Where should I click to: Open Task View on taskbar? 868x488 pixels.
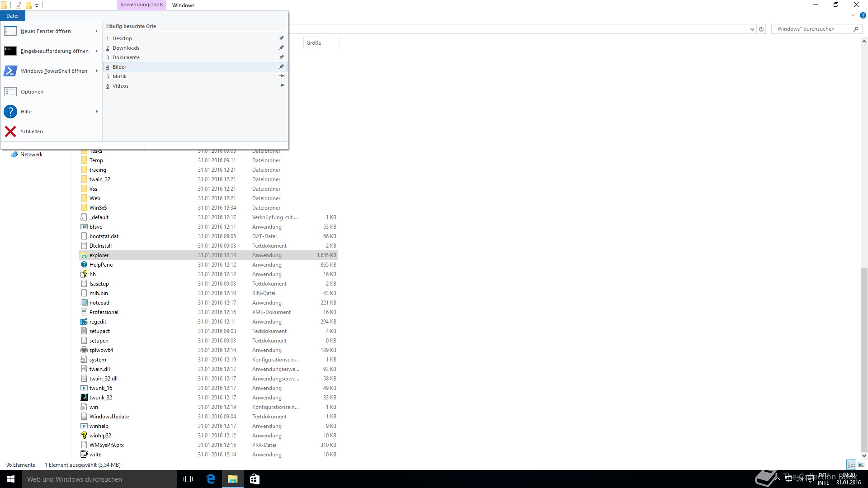click(x=188, y=479)
